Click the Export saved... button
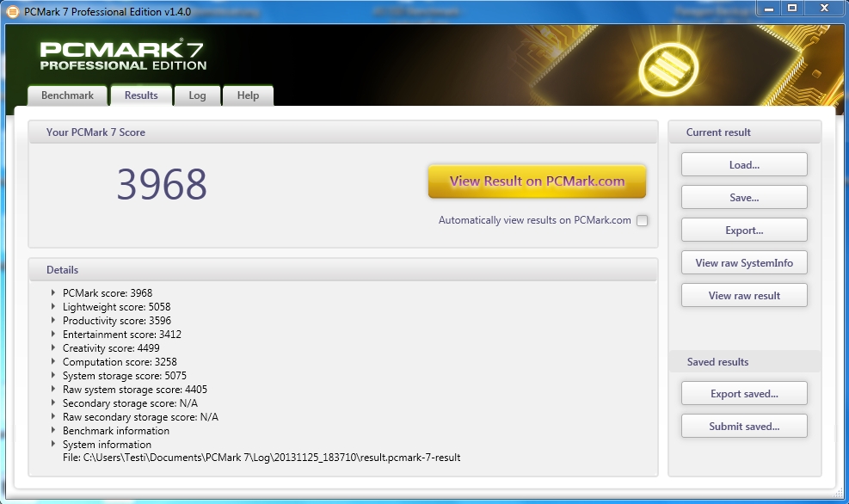Screen dimensions: 849x504 [x=744, y=394]
